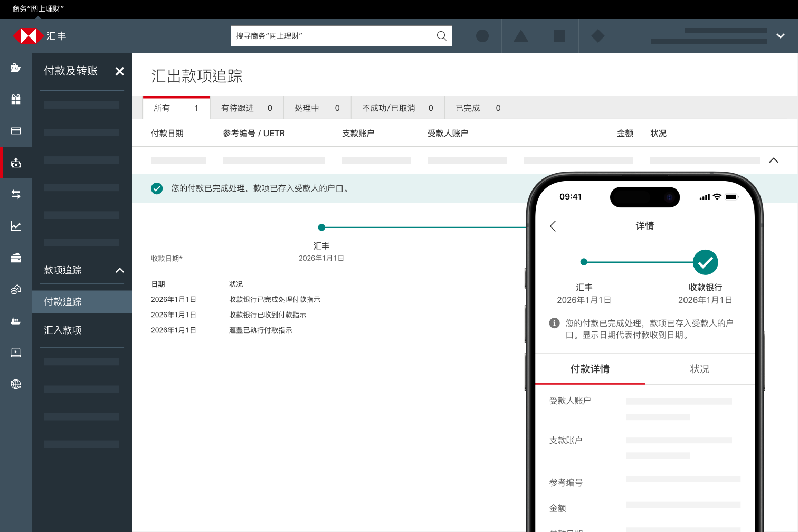Click the 付款日期 column header

click(x=167, y=134)
